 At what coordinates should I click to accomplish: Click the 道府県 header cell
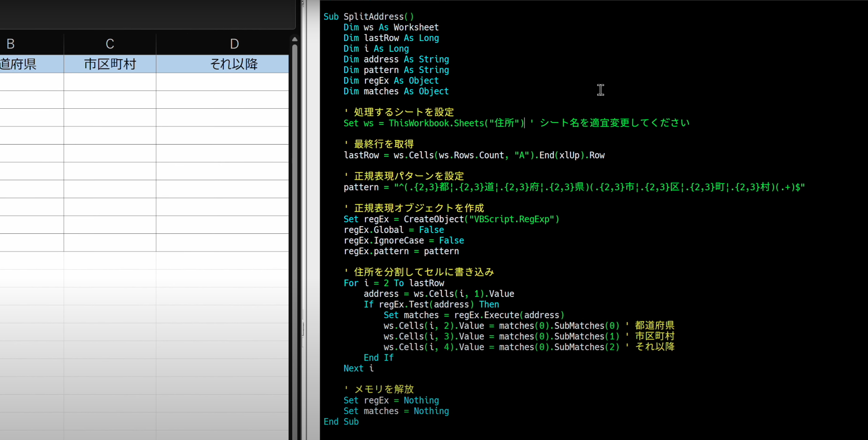pos(32,64)
